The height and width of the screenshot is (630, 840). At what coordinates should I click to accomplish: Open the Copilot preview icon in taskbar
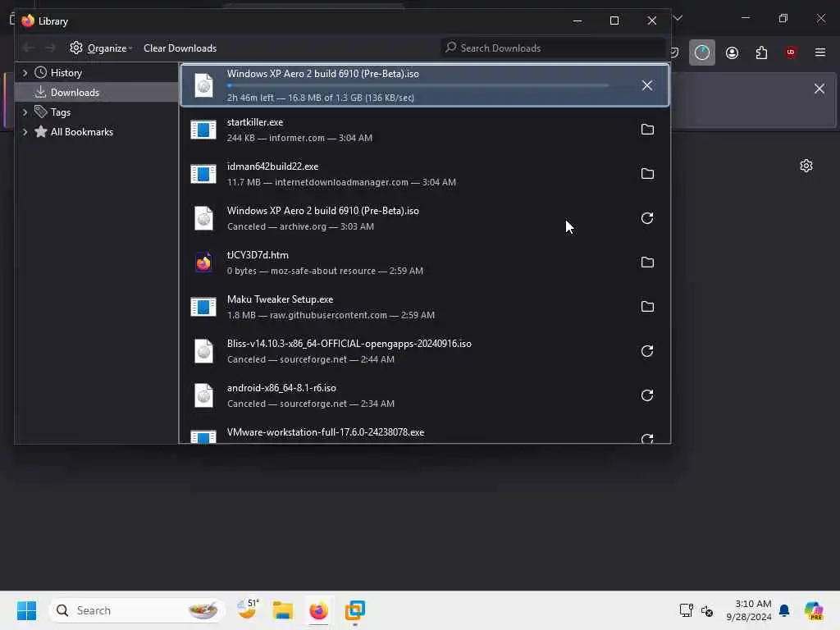[814, 610]
